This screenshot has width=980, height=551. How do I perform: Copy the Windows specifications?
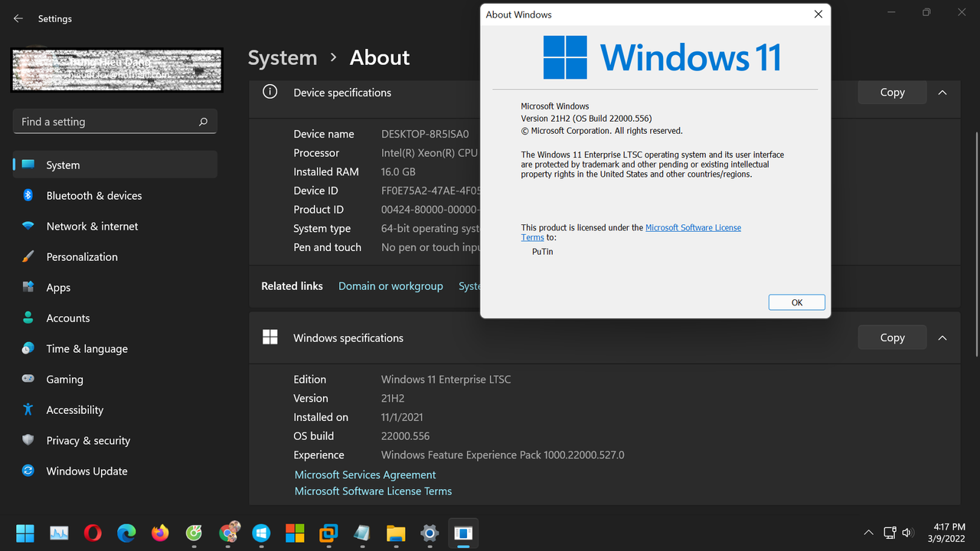[x=892, y=337]
